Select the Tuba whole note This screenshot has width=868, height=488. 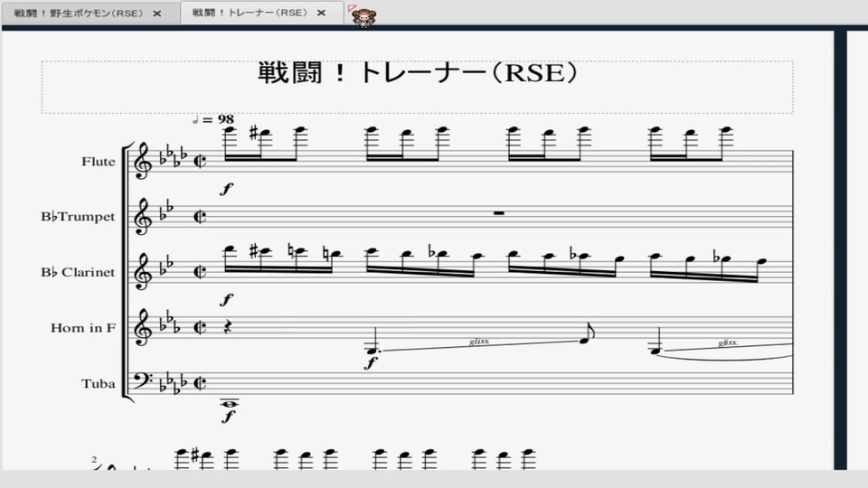point(229,404)
